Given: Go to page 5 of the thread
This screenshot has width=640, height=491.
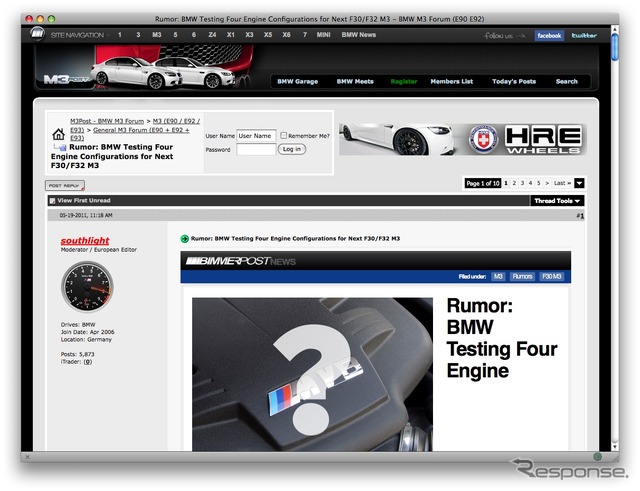Looking at the screenshot, I should tap(539, 183).
